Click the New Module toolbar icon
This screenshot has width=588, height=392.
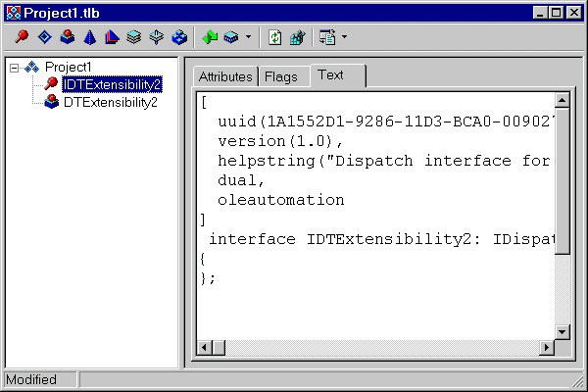click(178, 38)
